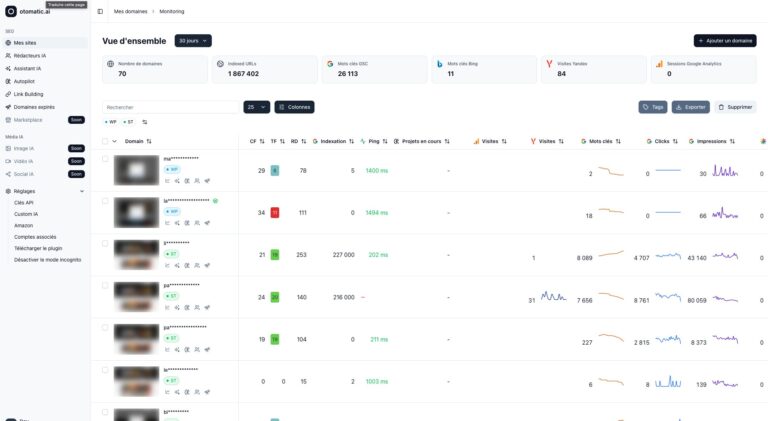Sort table by the TF column

277,141
